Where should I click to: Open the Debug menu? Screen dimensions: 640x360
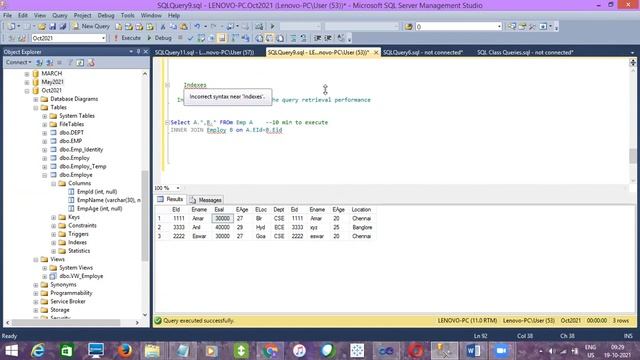pos(106,16)
